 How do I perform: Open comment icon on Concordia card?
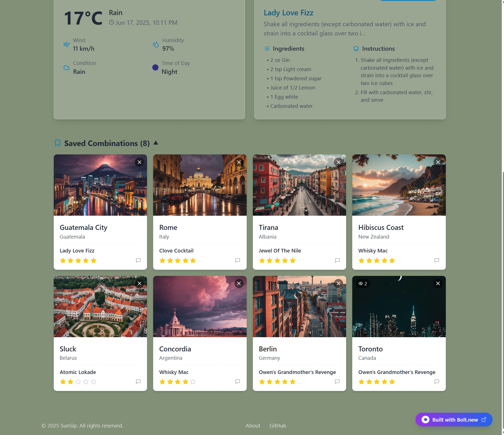238,381
